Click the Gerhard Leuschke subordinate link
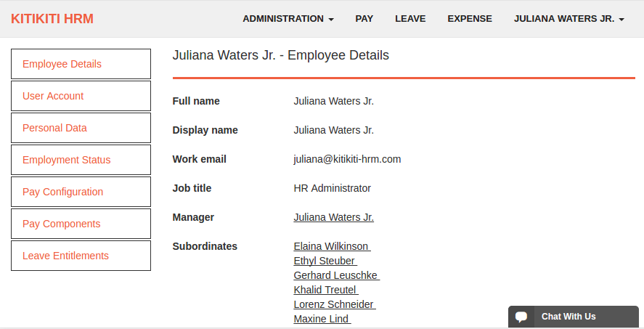Image resolution: width=644 pixels, height=329 pixels. 335,275
